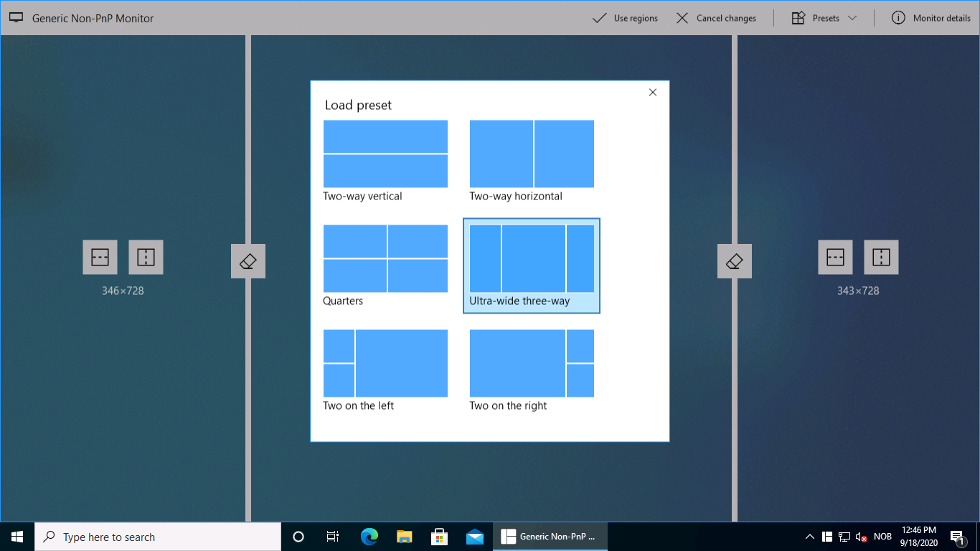Viewport: 980px width, 551px height.
Task: Split the 343×728 right zone horizontally
Action: (x=835, y=257)
